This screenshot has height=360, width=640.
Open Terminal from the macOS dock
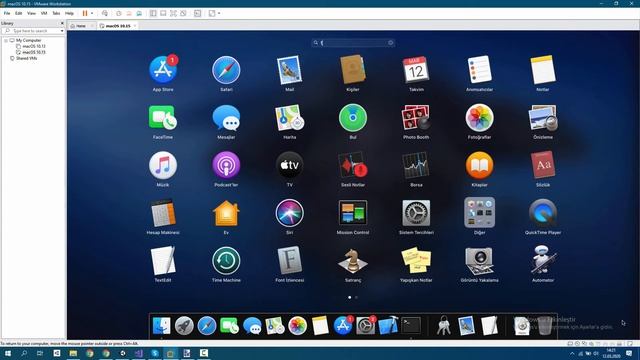(x=411, y=326)
